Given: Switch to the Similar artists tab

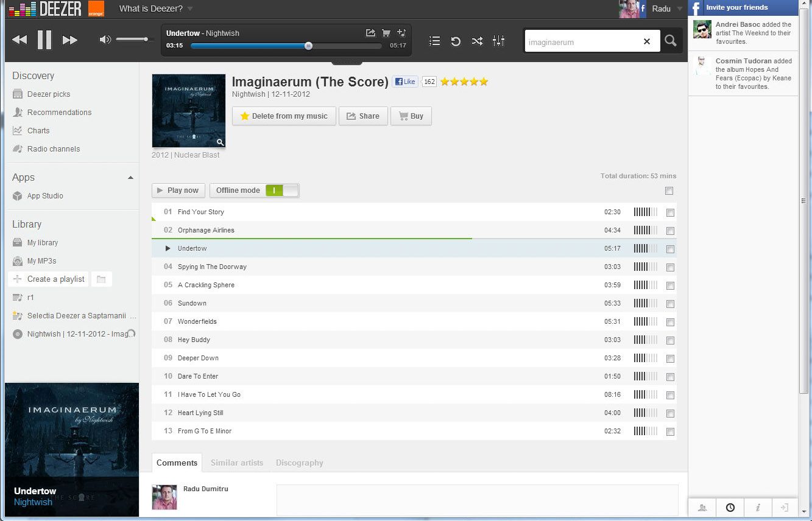Looking at the screenshot, I should coord(237,463).
